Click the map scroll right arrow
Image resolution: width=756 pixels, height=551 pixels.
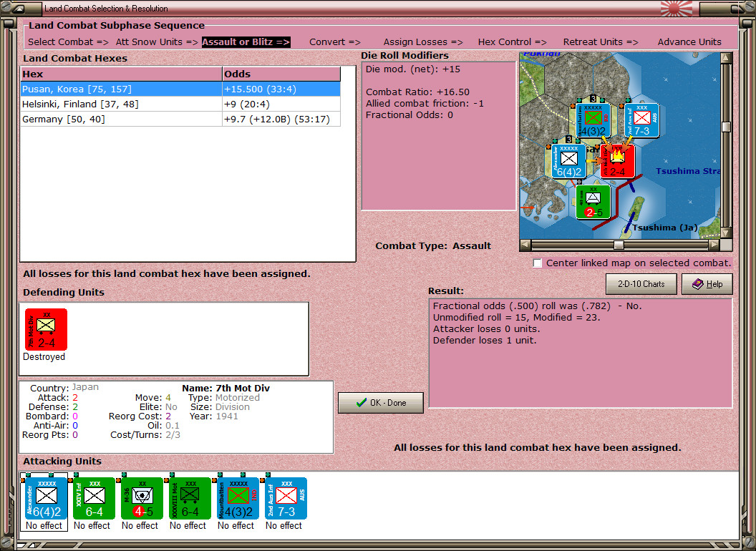point(714,245)
